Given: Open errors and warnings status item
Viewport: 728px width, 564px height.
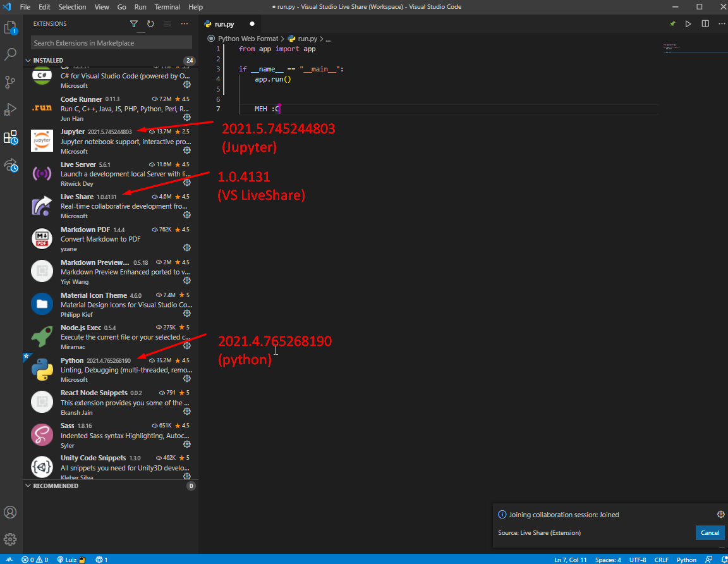Looking at the screenshot, I should pos(35,560).
